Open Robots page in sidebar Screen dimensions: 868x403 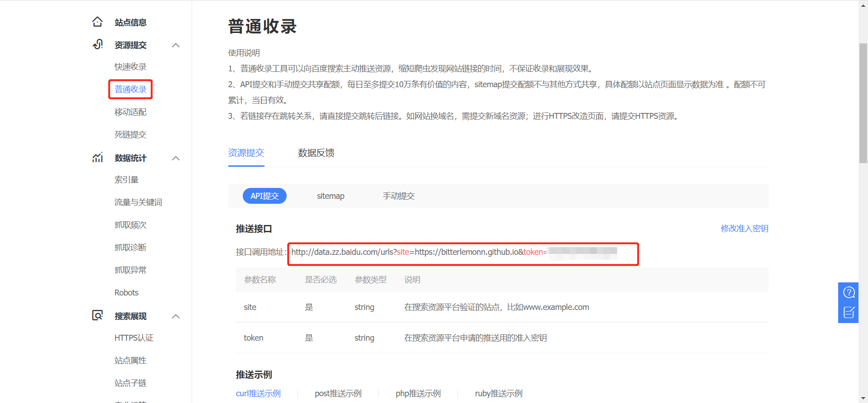coord(126,293)
